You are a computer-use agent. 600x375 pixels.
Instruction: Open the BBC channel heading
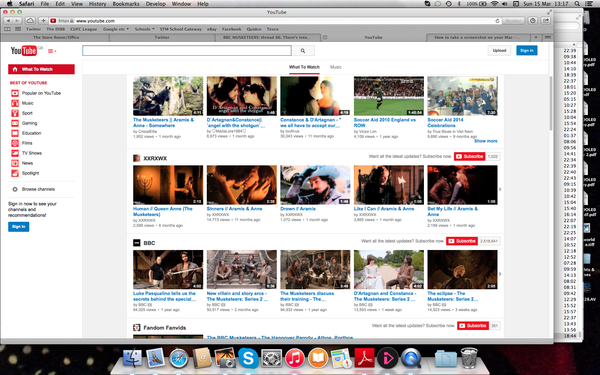(x=149, y=243)
